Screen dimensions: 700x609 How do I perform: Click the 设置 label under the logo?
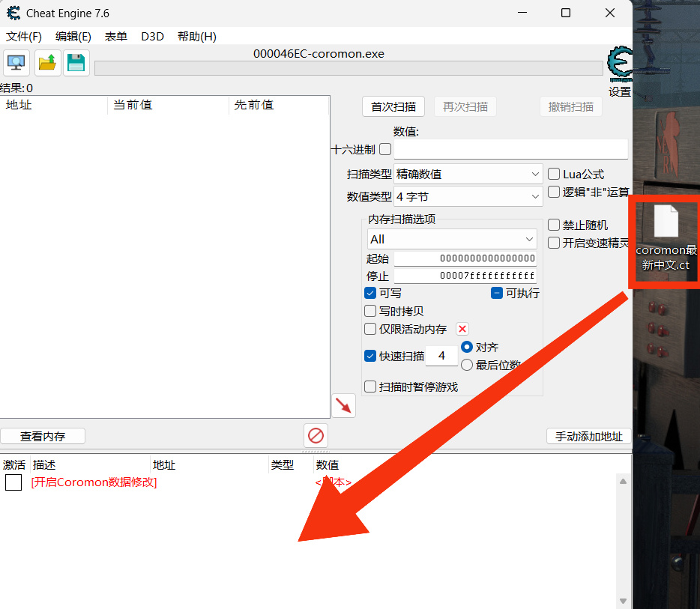coord(620,92)
